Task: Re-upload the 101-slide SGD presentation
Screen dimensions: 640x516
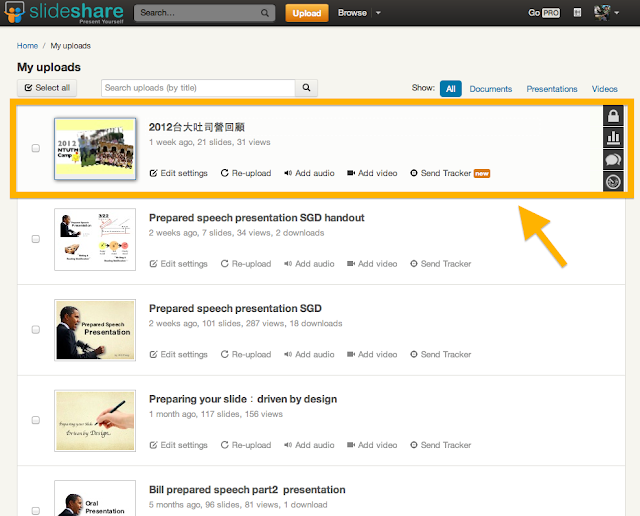Action: 246,355
